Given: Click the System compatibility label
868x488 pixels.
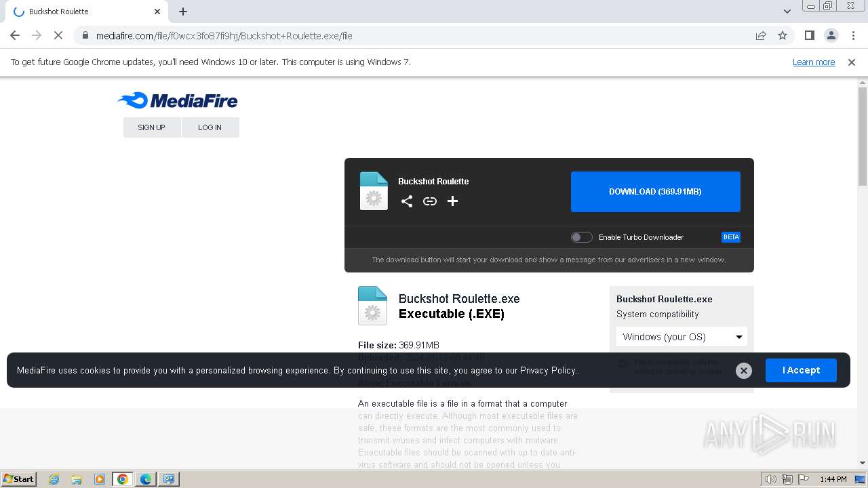Looking at the screenshot, I should pos(657,314).
